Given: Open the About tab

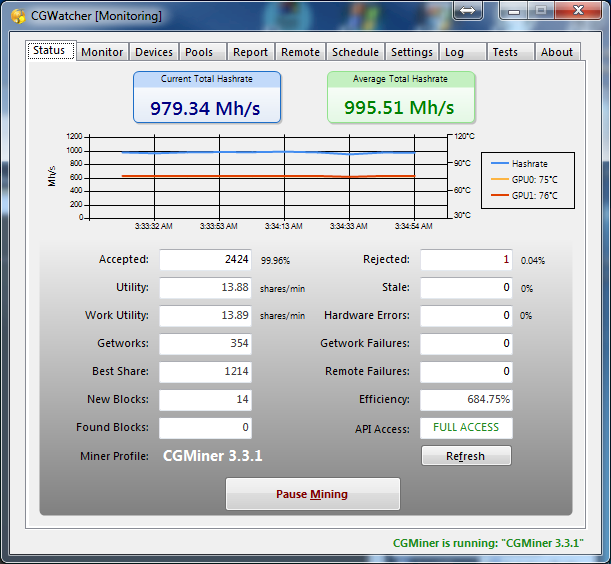Looking at the screenshot, I should pos(557,52).
